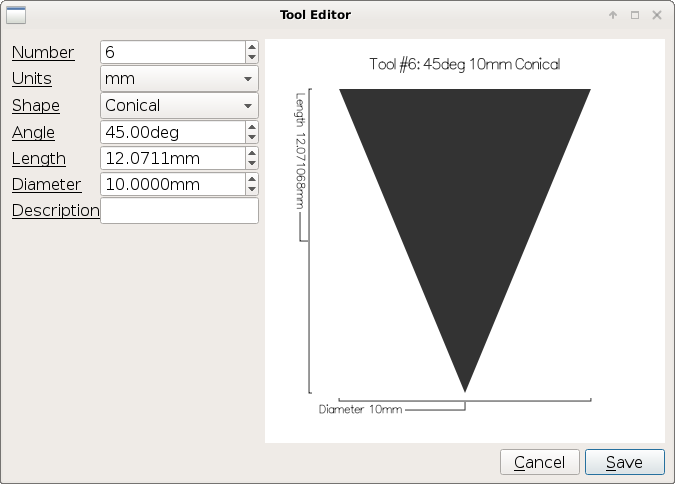The image size is (675, 484).
Task: Open the Shape dropdown showing Conical
Action: tap(179, 105)
